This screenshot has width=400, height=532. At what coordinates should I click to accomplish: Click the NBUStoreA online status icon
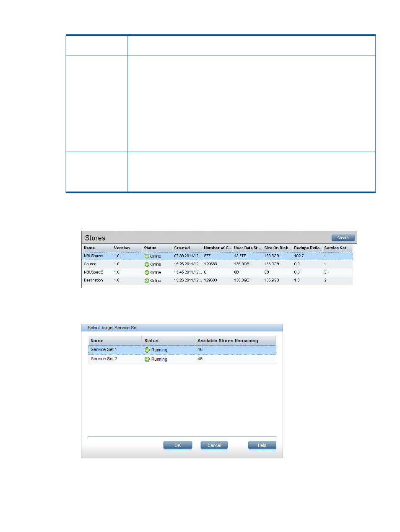pyautogui.click(x=147, y=256)
